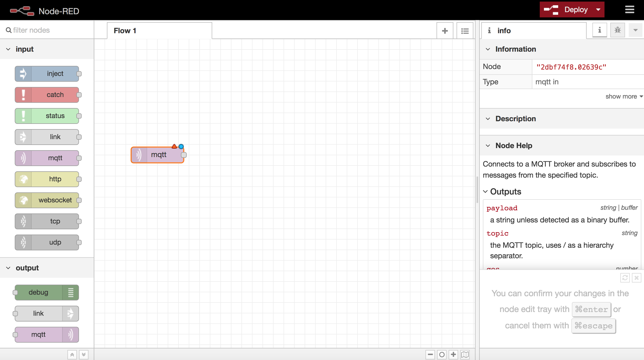The height and width of the screenshot is (360, 644).
Task: Select the catch node in palette
Action: click(x=47, y=95)
